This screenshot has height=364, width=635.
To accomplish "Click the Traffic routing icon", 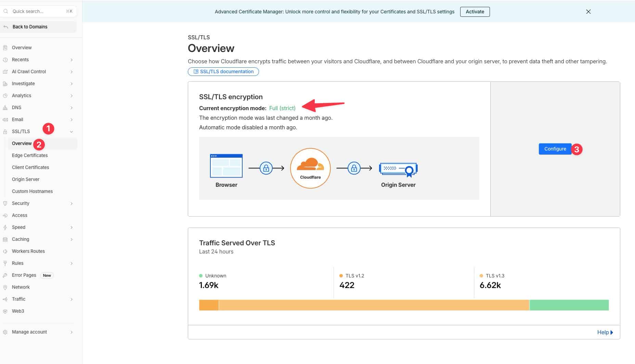I will point(5,299).
